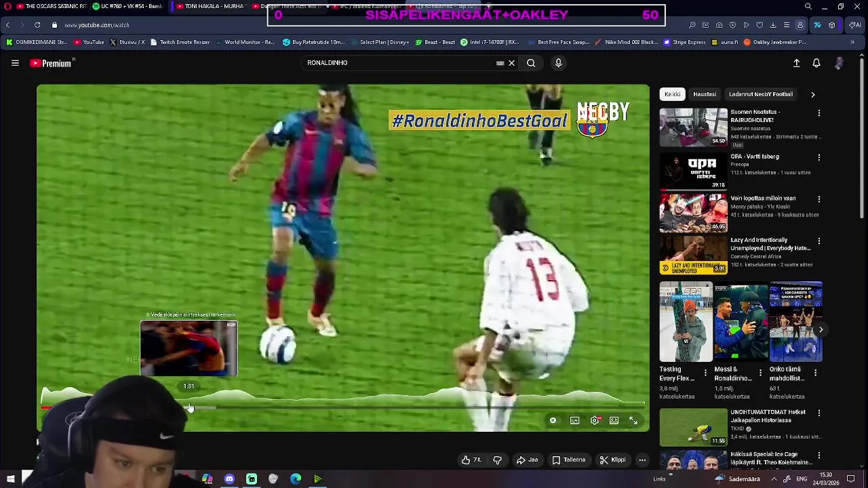This screenshot has height=488, width=868.
Task: Open UNOHTUMATTOMAT Hetket Jalkapallon Historiassa title
Action: click(768, 416)
